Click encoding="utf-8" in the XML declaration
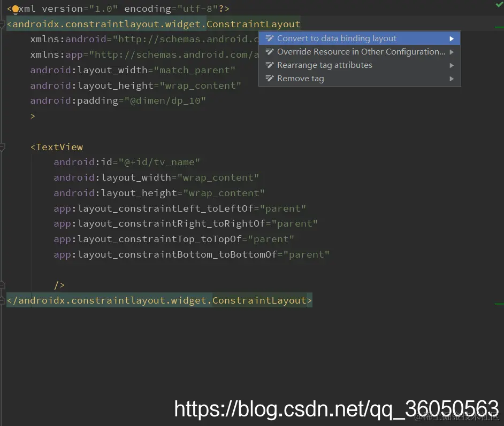504x426 pixels. (171, 9)
